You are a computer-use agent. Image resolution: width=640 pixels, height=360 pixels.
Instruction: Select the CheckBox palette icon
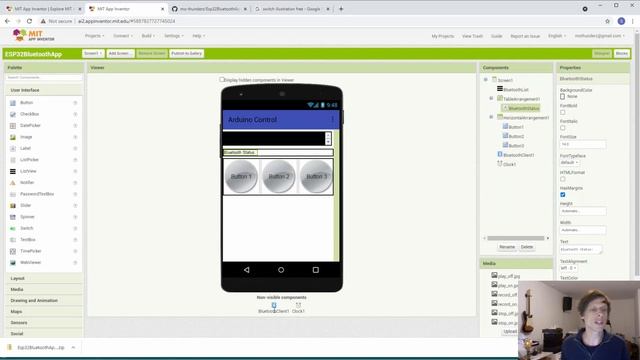click(x=13, y=114)
